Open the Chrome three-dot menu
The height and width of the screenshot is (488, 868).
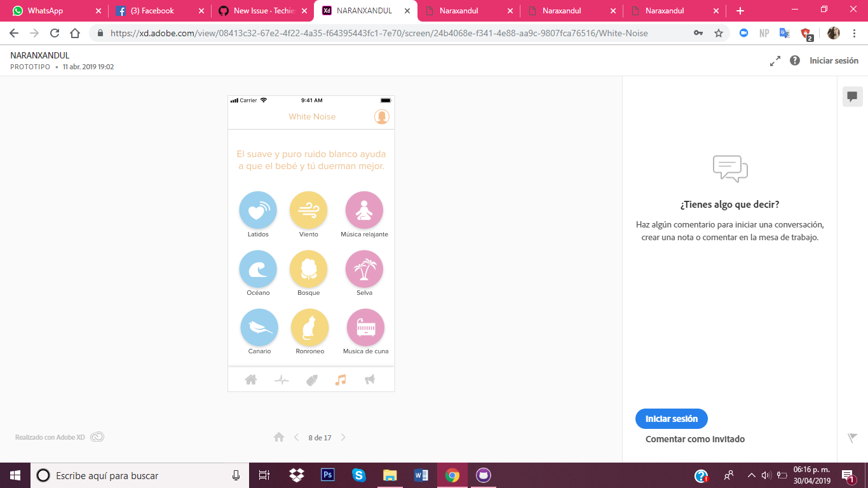pyautogui.click(x=855, y=33)
